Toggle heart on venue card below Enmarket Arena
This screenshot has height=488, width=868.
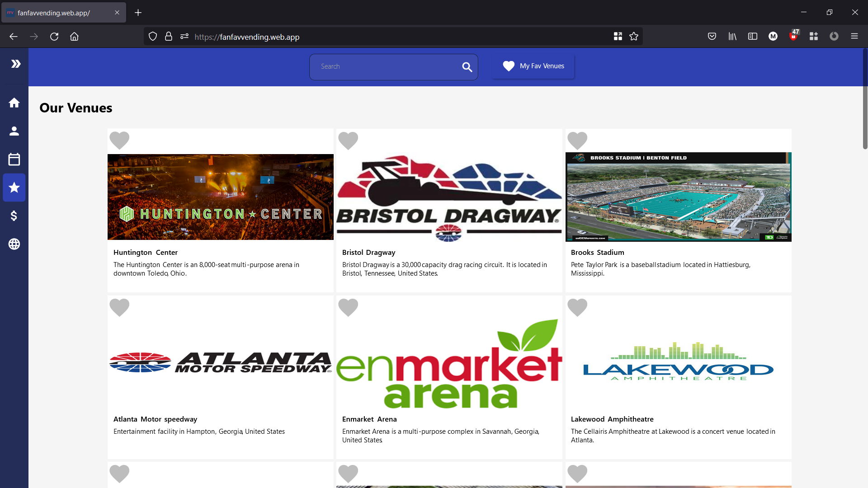348,474
